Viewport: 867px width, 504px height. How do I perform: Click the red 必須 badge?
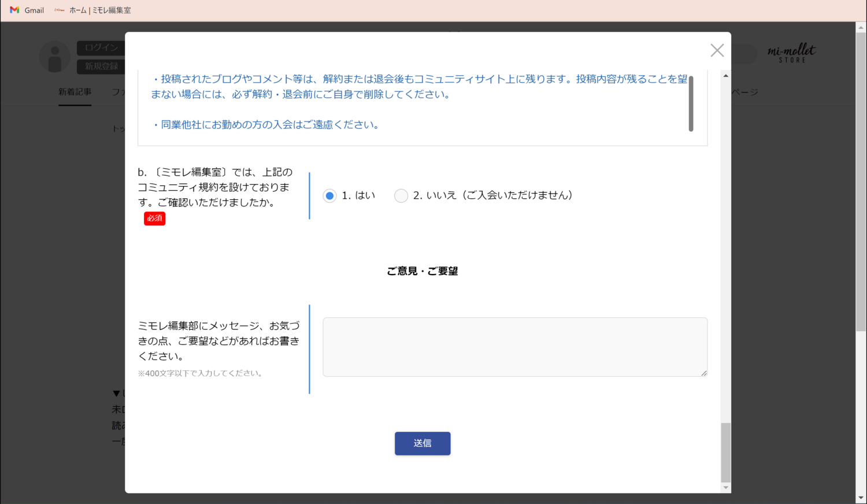click(x=155, y=218)
